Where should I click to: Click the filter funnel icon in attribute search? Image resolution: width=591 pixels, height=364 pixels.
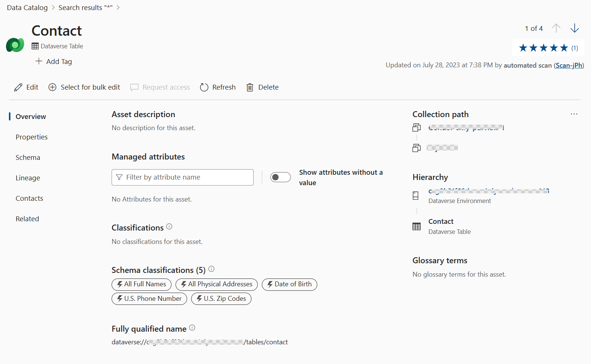point(119,177)
